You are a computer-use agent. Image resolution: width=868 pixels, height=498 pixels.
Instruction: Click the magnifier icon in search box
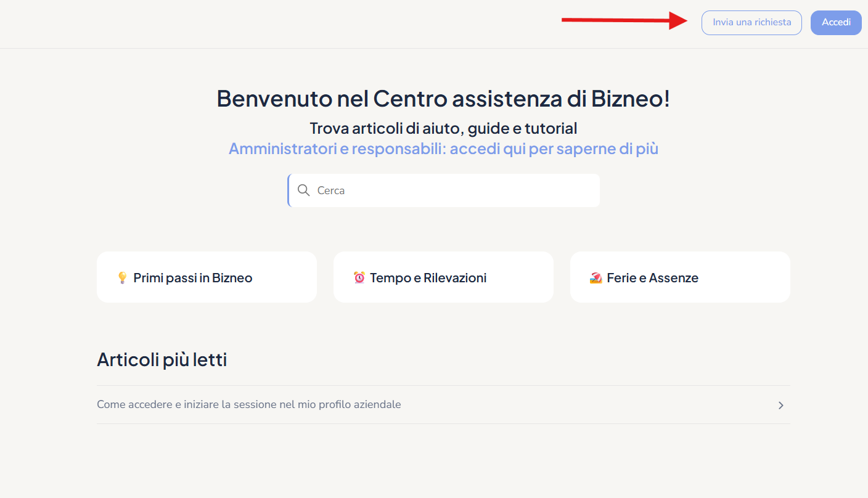pyautogui.click(x=303, y=190)
